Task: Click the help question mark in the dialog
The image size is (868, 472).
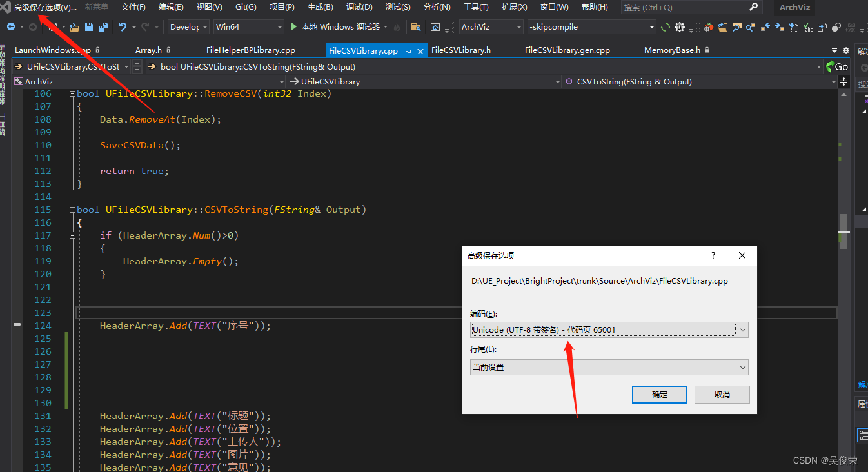Action: click(713, 255)
